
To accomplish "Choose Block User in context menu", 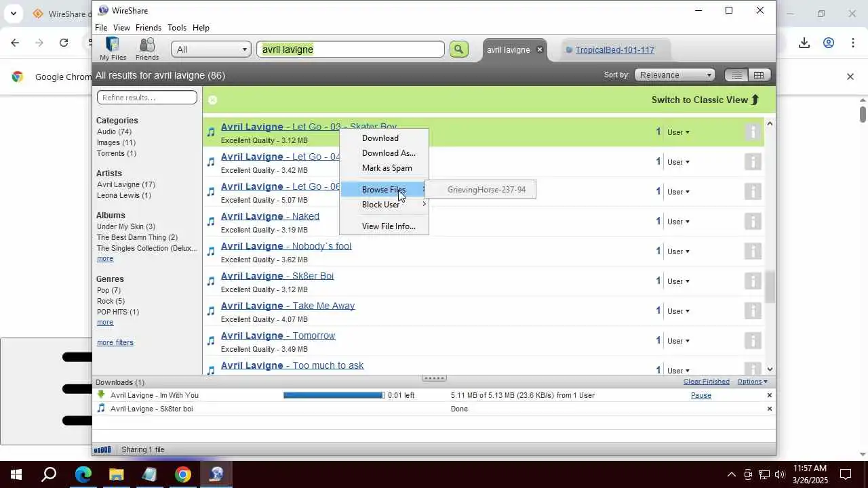I will (x=384, y=205).
